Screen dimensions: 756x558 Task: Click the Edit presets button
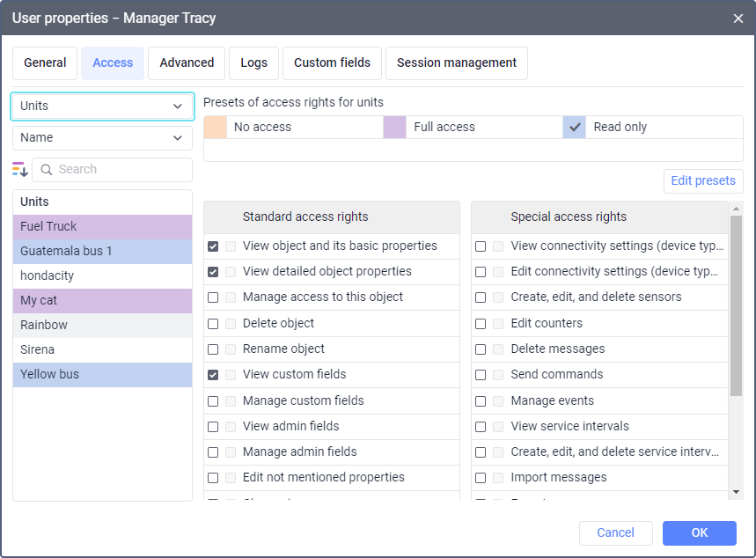pos(702,180)
